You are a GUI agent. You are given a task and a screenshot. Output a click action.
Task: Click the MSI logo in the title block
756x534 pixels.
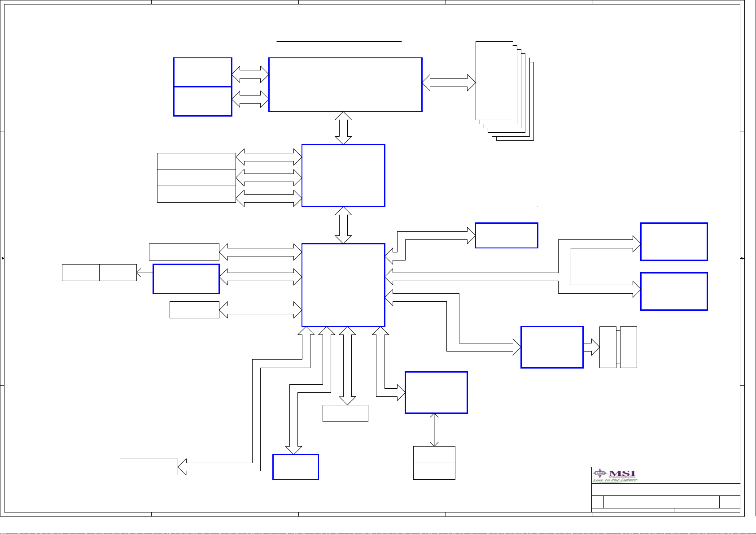click(x=615, y=475)
